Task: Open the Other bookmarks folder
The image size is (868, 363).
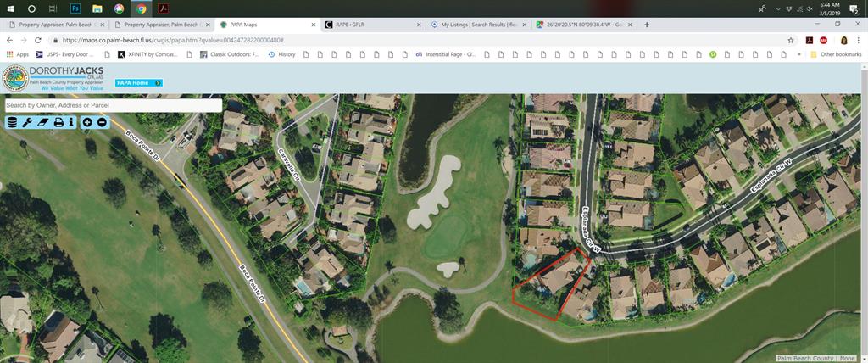Action: (835, 54)
